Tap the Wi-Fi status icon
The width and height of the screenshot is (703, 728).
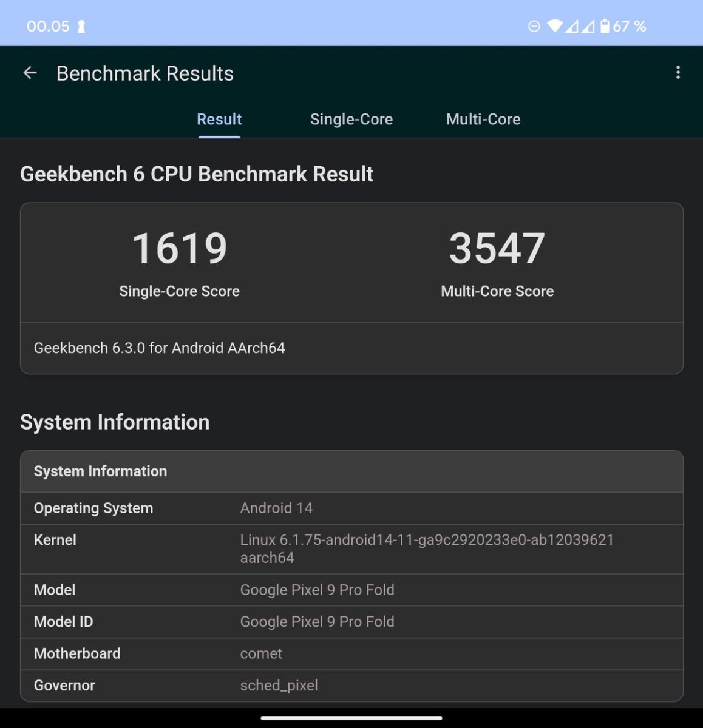[x=555, y=26]
